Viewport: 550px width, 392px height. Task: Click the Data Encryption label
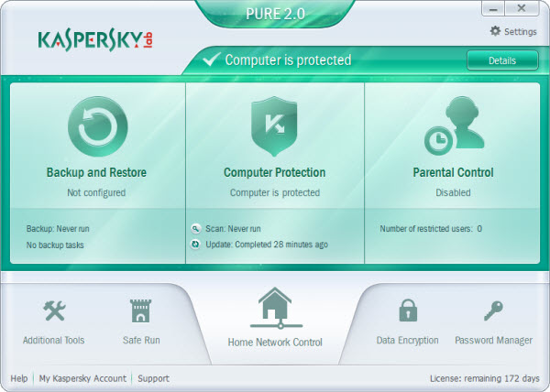click(407, 341)
